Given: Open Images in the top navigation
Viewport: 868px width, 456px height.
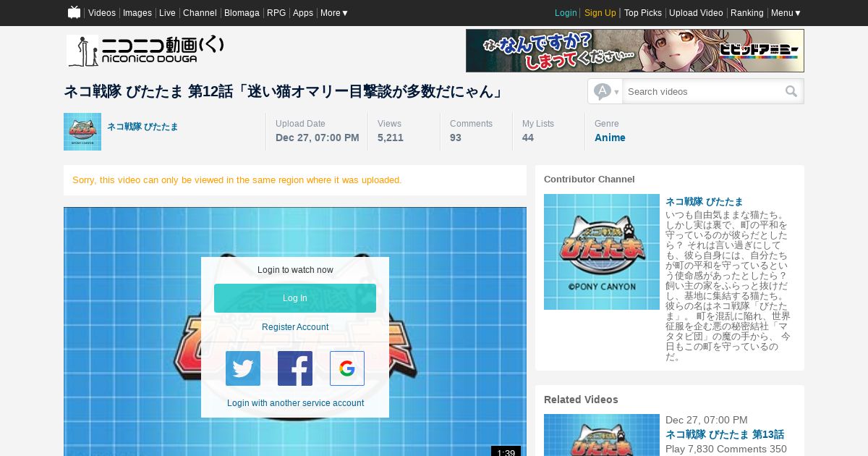Looking at the screenshot, I should click(x=137, y=13).
